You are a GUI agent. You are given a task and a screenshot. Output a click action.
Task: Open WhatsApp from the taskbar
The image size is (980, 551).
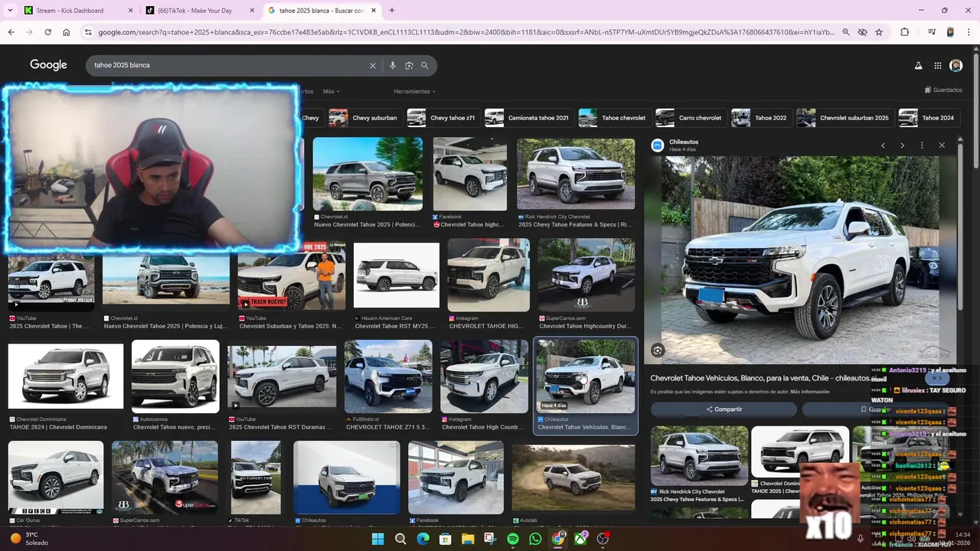coord(535,539)
